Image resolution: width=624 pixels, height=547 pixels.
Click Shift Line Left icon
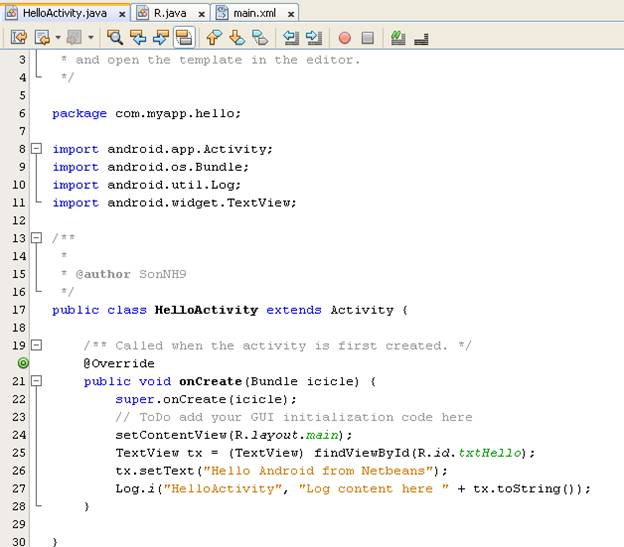tap(291, 37)
